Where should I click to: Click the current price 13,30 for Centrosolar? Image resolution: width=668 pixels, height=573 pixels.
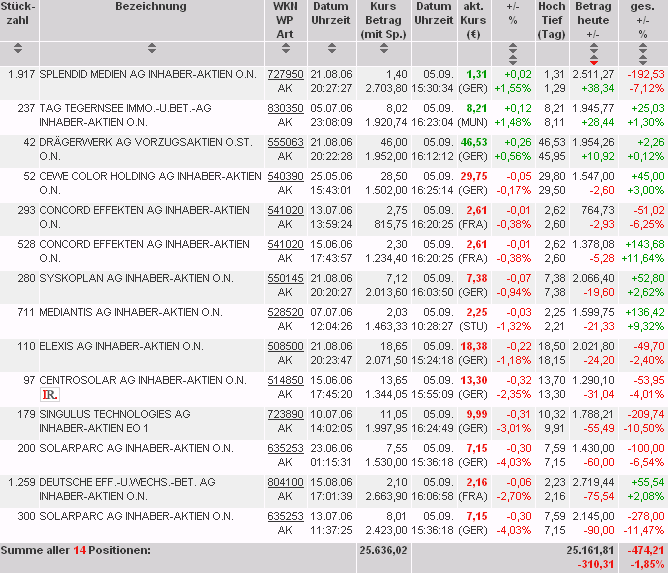pyautogui.click(x=474, y=380)
